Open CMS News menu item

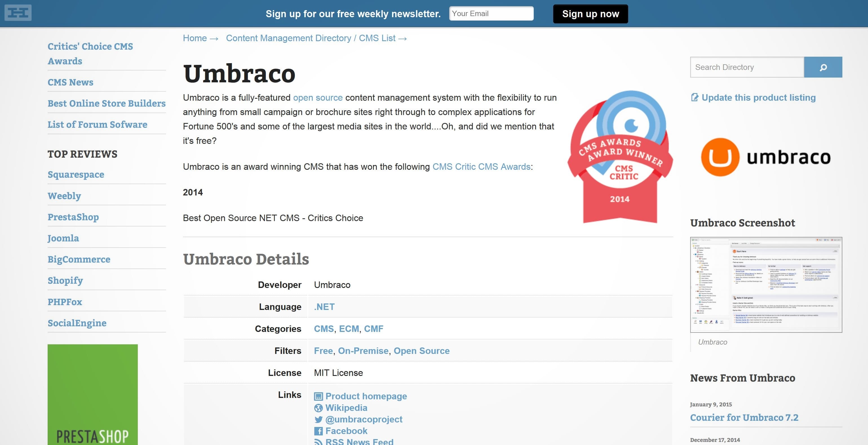[70, 82]
